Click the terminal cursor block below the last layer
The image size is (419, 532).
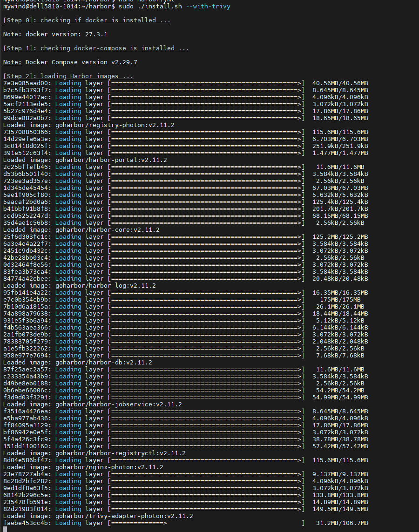coord(5,529)
